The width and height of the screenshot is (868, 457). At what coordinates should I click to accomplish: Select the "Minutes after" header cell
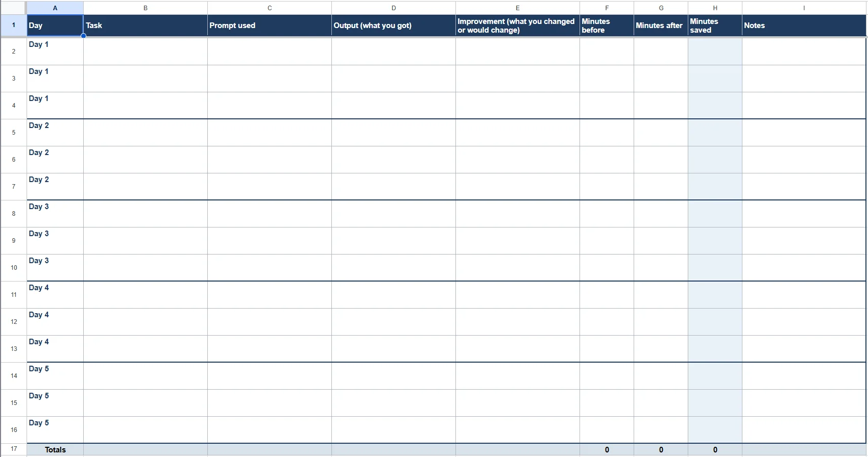tap(661, 26)
